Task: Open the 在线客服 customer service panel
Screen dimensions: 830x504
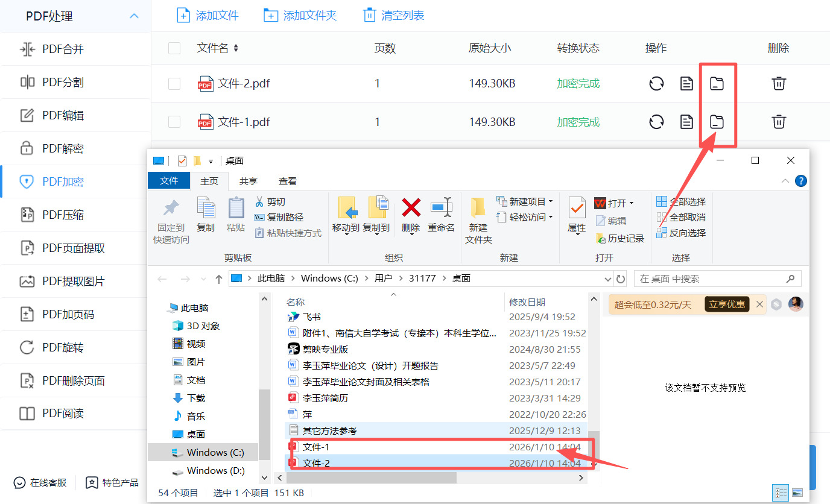Action: tap(39, 483)
